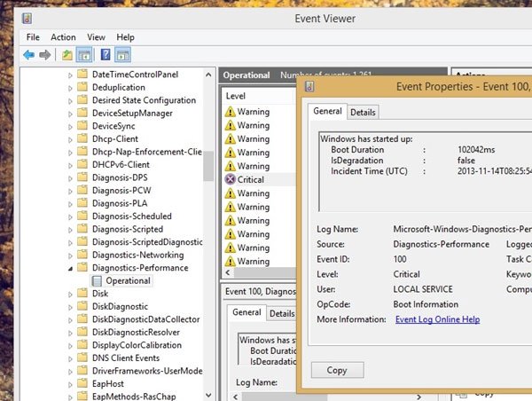Click left arrow of preview pane scrollbar
532x401 pixels.
click(x=235, y=397)
